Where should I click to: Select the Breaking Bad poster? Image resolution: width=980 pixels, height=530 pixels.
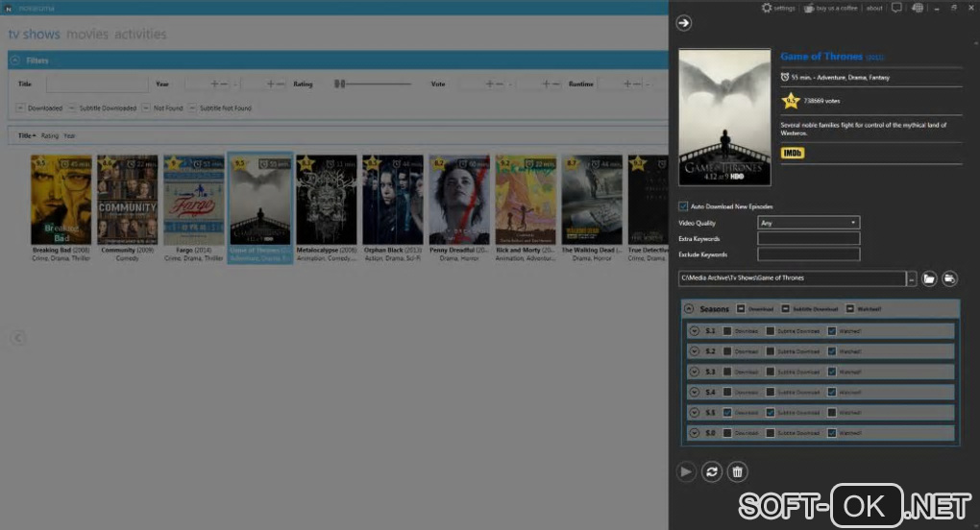[61, 200]
